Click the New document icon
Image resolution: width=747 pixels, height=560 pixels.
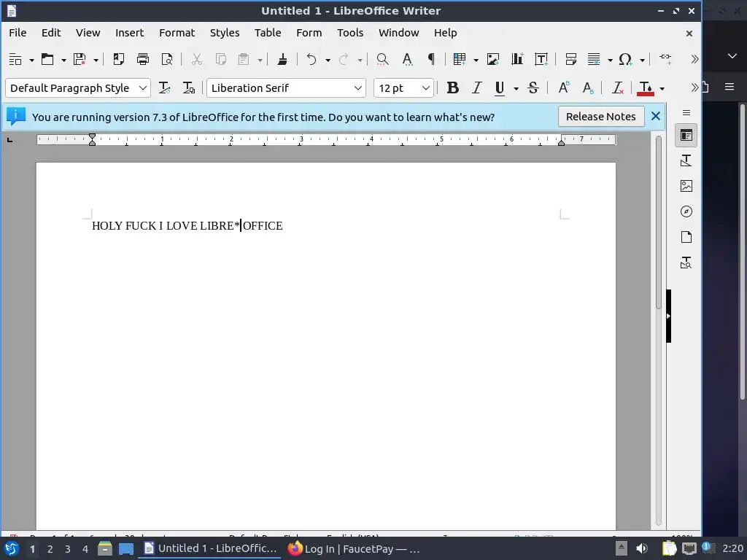[x=15, y=59]
